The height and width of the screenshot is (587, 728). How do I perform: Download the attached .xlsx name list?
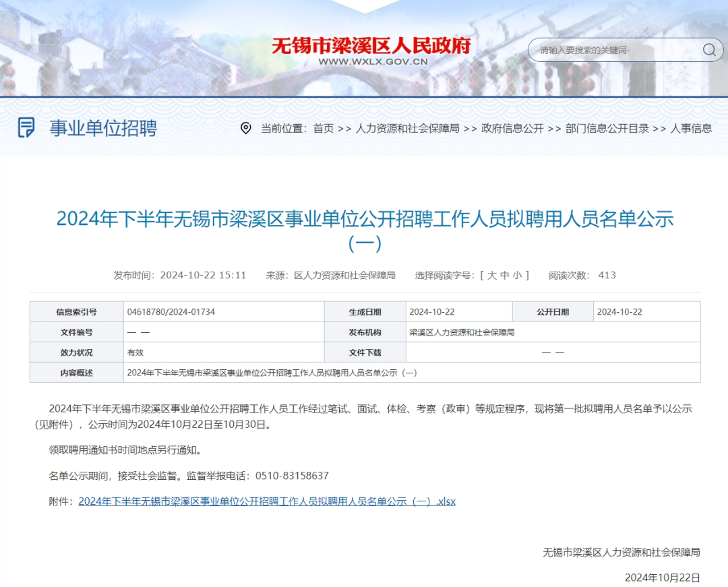pyautogui.click(x=267, y=501)
